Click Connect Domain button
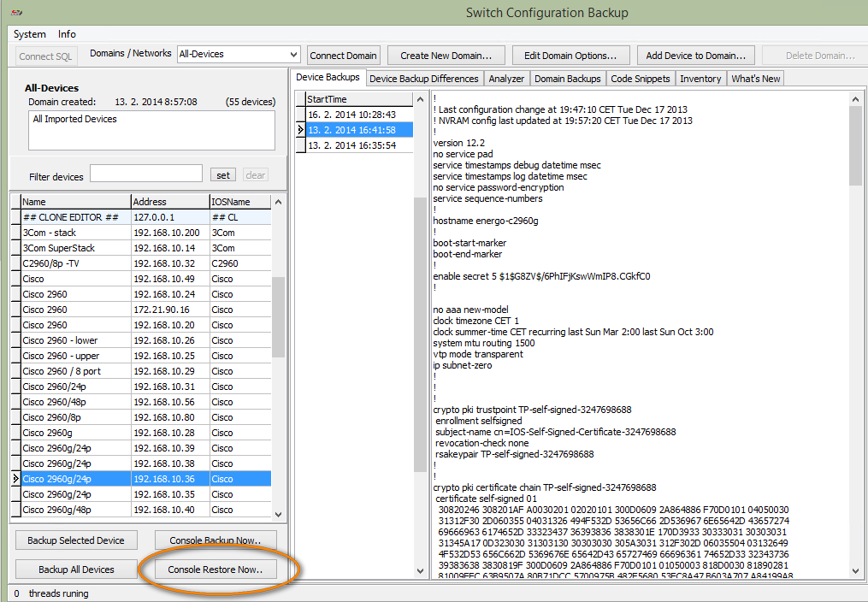The image size is (868, 602). coord(343,56)
